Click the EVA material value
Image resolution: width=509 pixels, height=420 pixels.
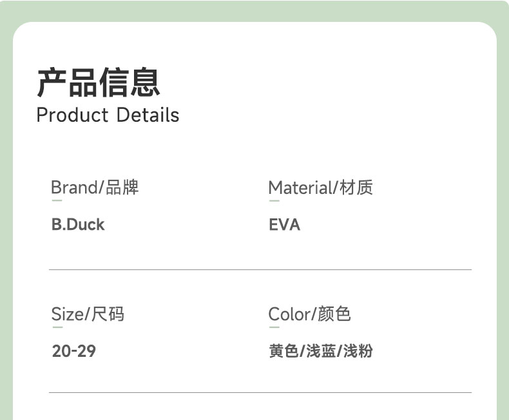(x=284, y=225)
